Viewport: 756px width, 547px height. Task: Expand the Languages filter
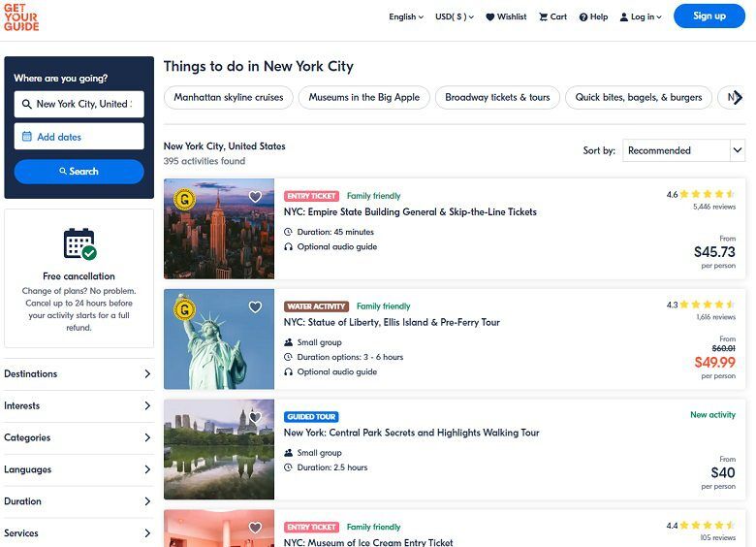coord(79,469)
